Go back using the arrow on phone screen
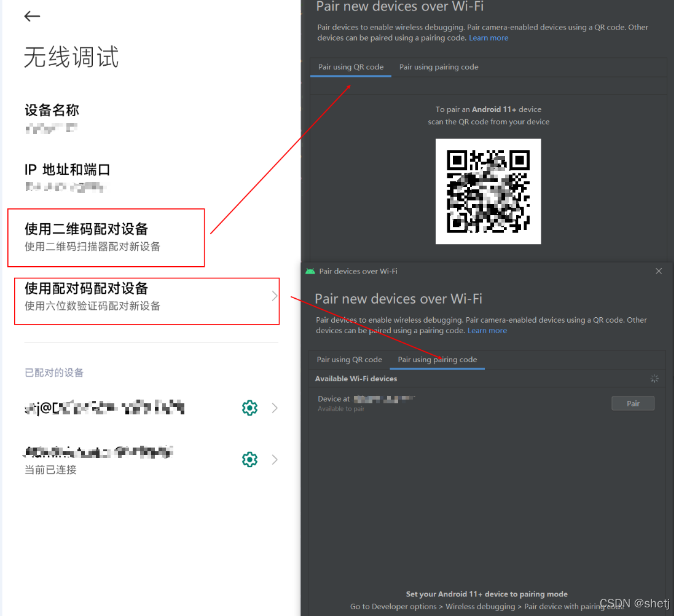 point(32,17)
